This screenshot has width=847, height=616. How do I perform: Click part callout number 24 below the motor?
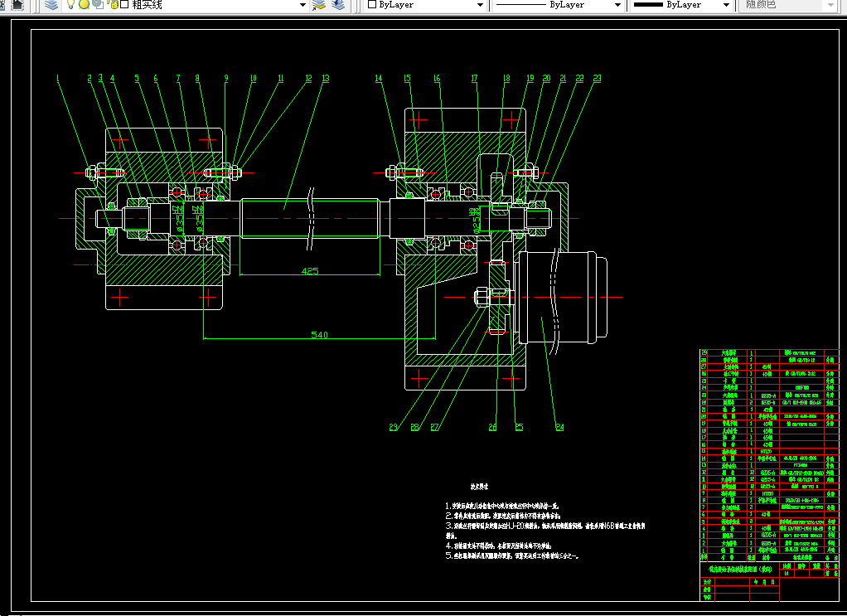(x=559, y=428)
